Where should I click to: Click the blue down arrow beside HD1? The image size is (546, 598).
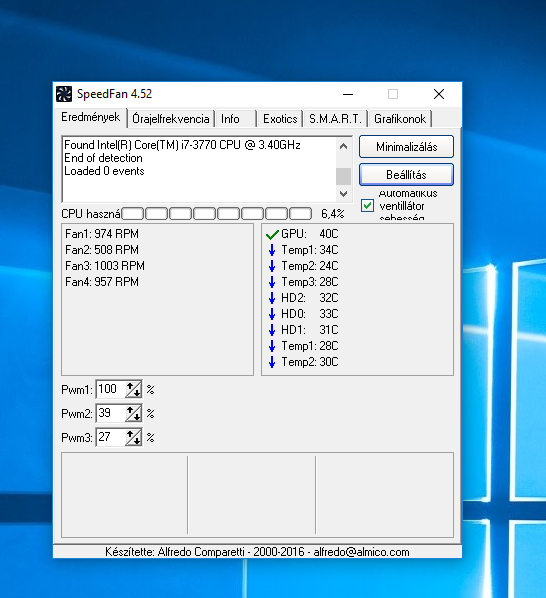tap(272, 330)
